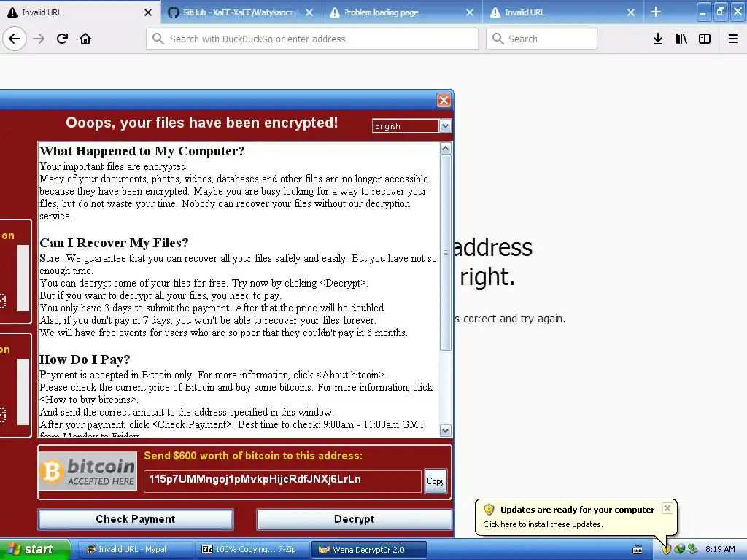
Task: Click the 8:19 AM taskbar clock
Action: pos(720,549)
